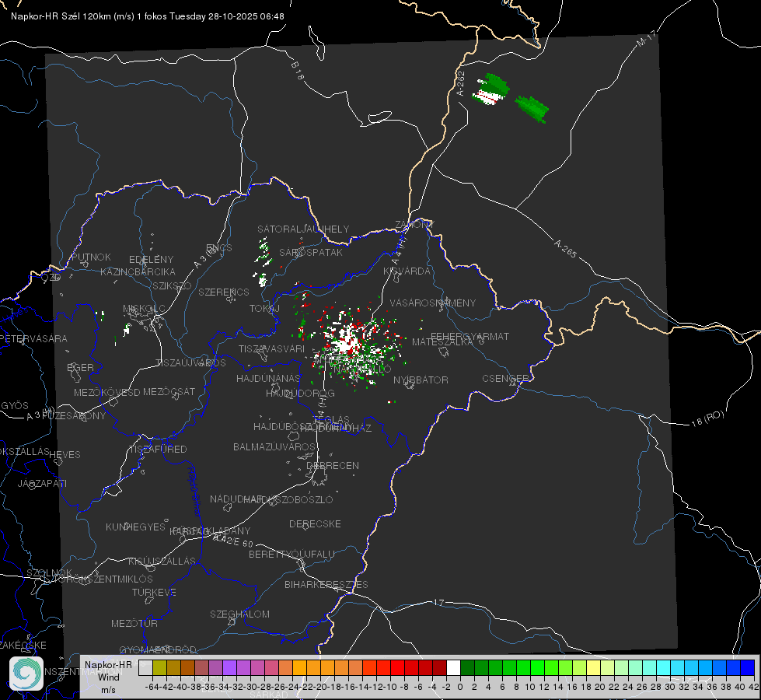Click the BERETTYÓÚJFALU label
The width and height of the screenshot is (761, 700).
[x=291, y=554]
